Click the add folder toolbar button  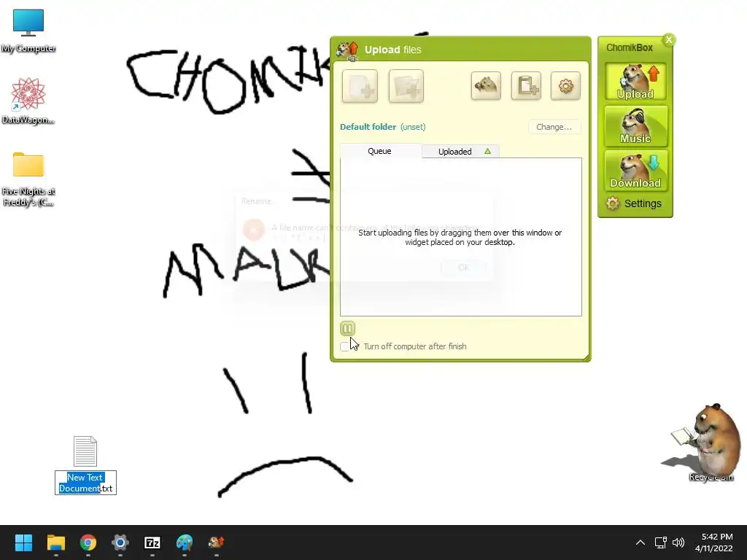[406, 86]
